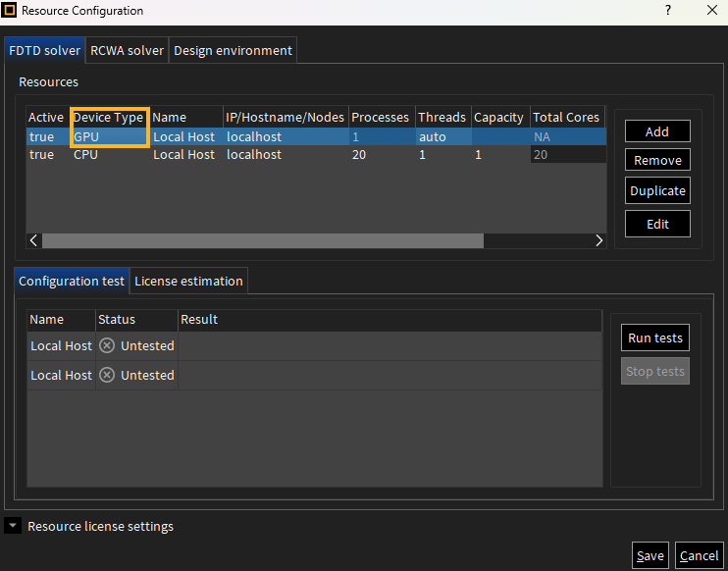Switch to the FDTD solver tab
Image resolution: width=728 pixels, height=571 pixels.
click(44, 50)
